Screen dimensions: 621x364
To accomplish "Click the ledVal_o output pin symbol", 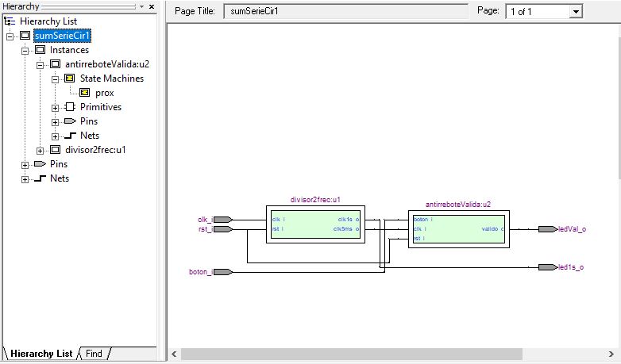I will click(x=547, y=229).
